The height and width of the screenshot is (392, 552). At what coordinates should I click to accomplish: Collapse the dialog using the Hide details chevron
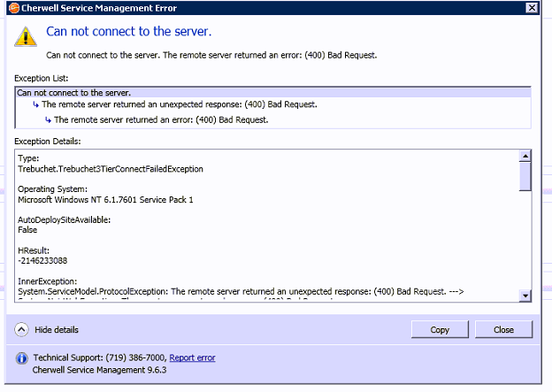coord(22,330)
